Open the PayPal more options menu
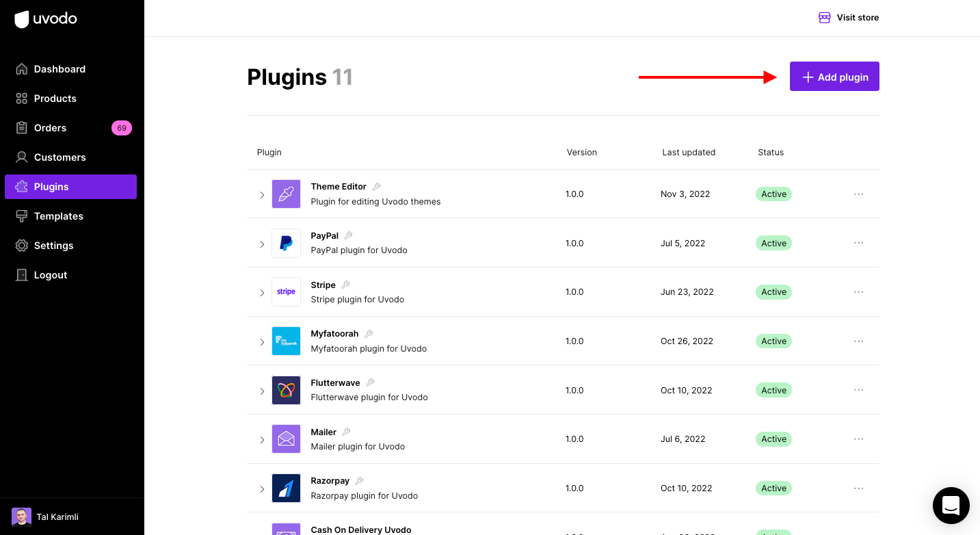Viewport: 980px width, 535px height. [x=859, y=243]
